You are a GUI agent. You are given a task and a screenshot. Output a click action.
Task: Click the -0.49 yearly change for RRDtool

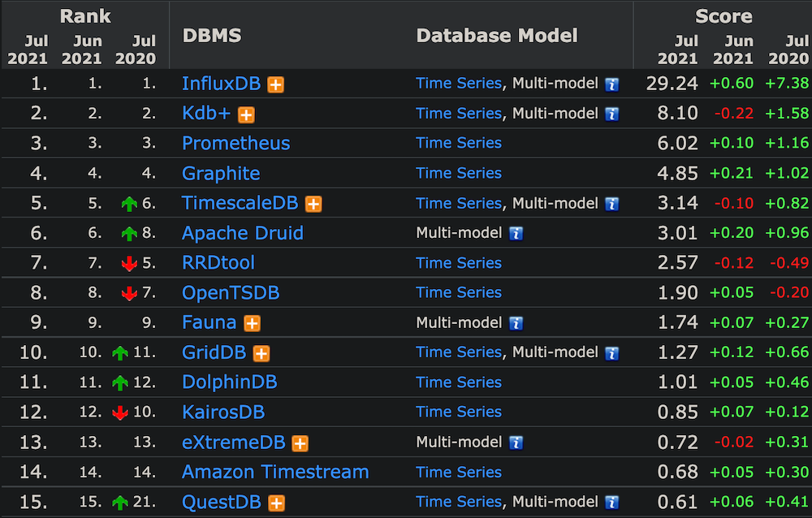pos(788,262)
